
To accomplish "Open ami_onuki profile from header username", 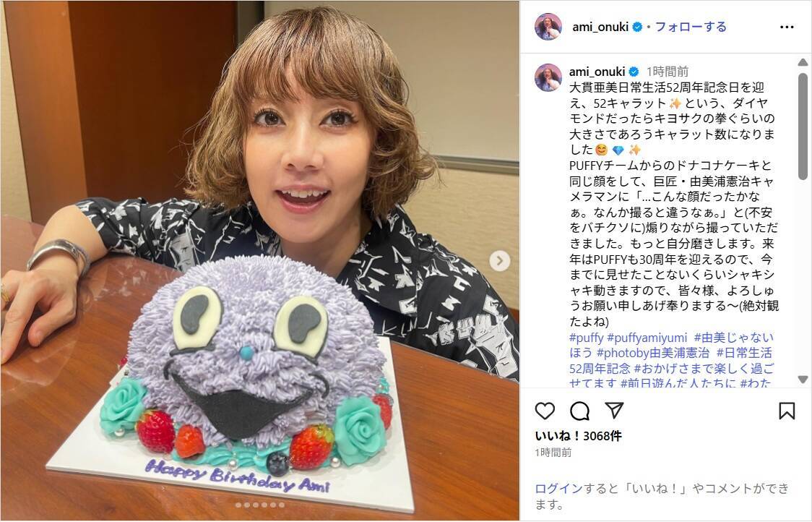I will click(x=600, y=27).
